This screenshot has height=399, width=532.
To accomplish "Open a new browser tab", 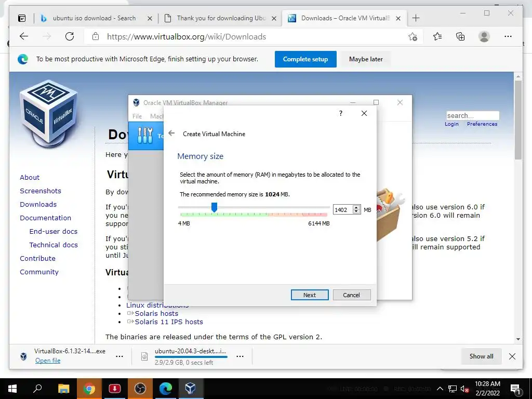I will pyautogui.click(x=416, y=18).
